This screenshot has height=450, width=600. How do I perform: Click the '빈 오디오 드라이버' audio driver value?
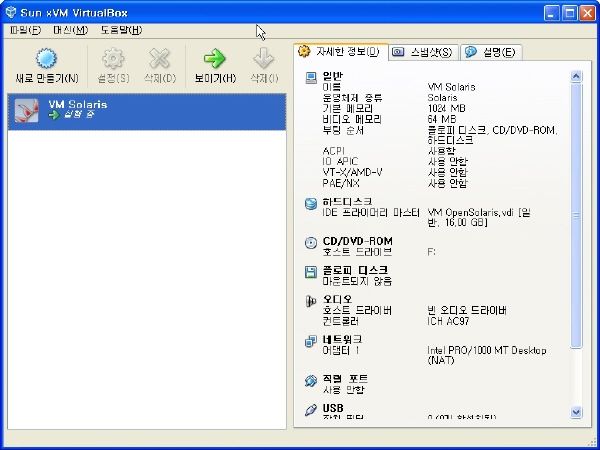[x=467, y=310]
